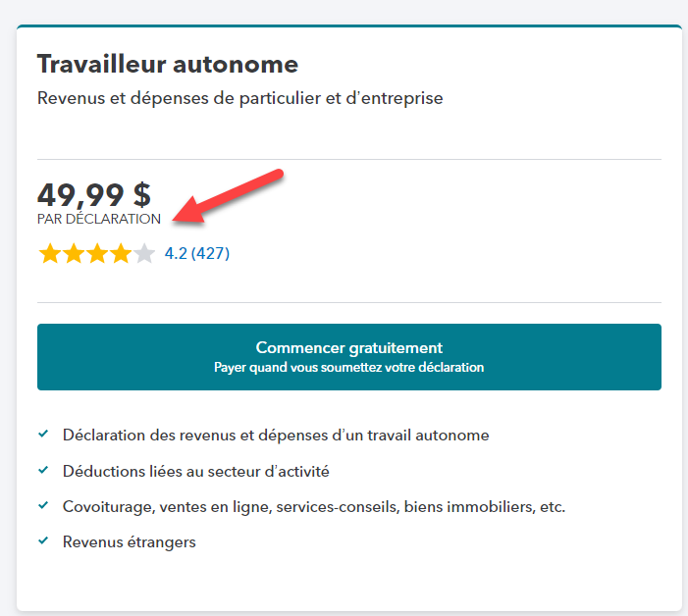Screen dimensions: 688x616
Task: Click the "Covoiturage, ventes en ligne" feature text
Action: [x=314, y=506]
